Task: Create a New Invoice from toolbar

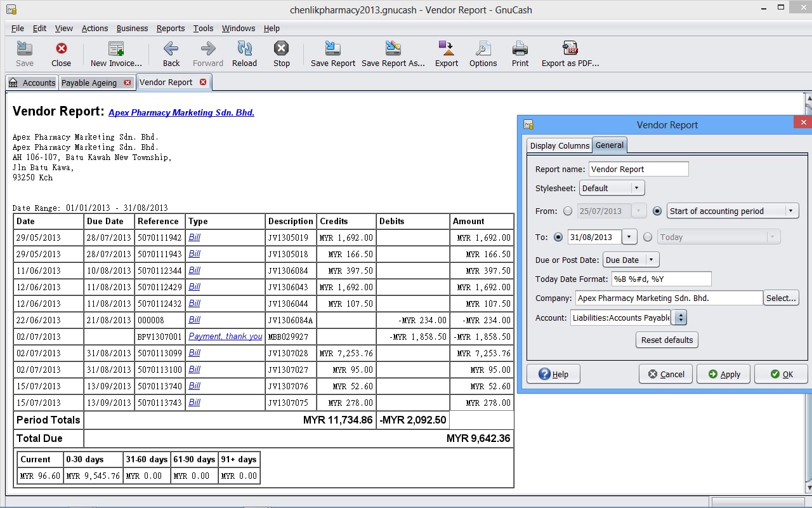Action: [116, 54]
